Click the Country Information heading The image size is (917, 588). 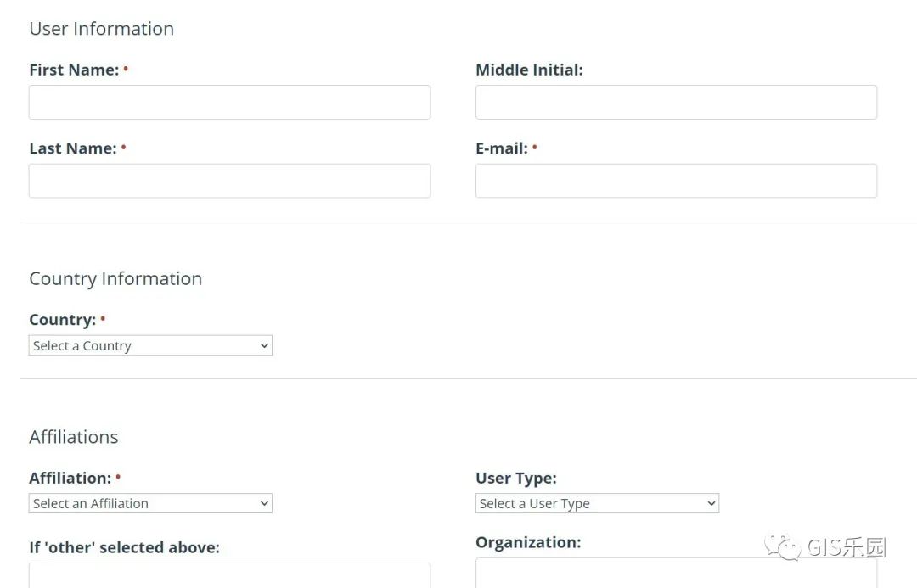[x=115, y=279]
